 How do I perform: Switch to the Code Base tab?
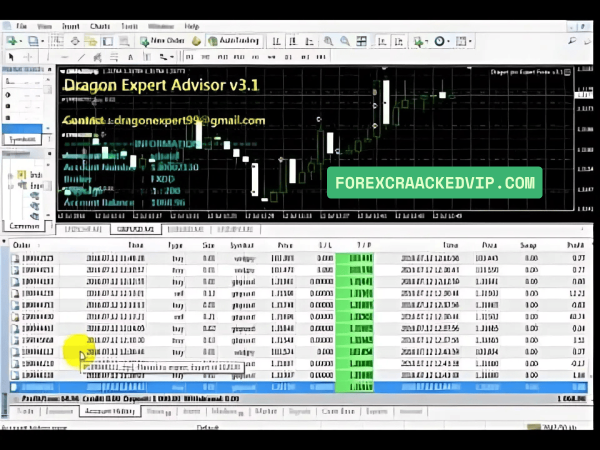tap(338, 411)
